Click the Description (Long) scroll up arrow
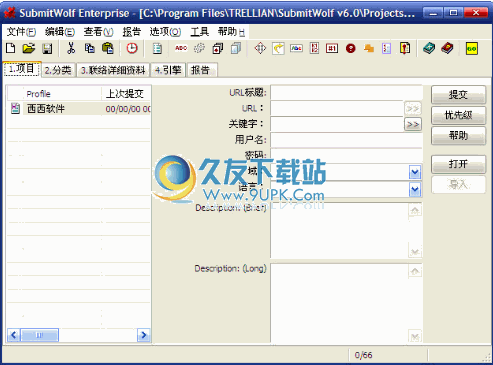Screen dimensions: 493x365 [415, 271]
